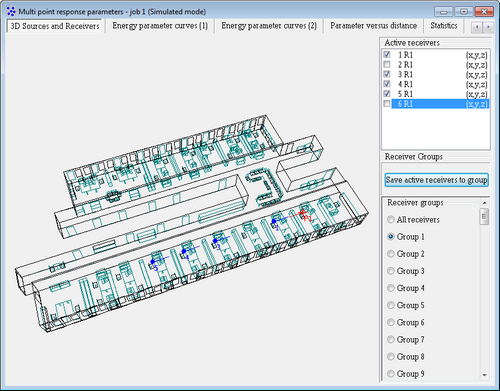Open Parameter versus distance tab
The image size is (500, 391).
pyautogui.click(x=373, y=26)
